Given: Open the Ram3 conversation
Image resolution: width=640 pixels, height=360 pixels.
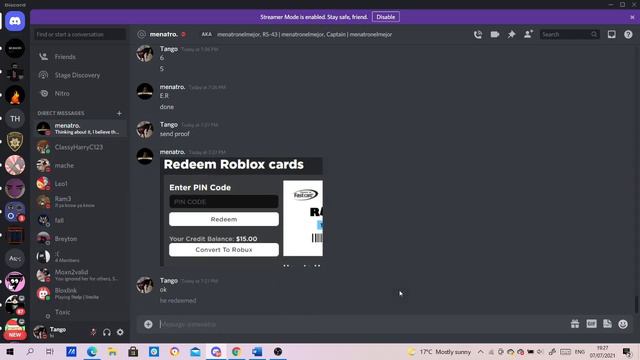Looking at the screenshot, I should pyautogui.click(x=80, y=202).
